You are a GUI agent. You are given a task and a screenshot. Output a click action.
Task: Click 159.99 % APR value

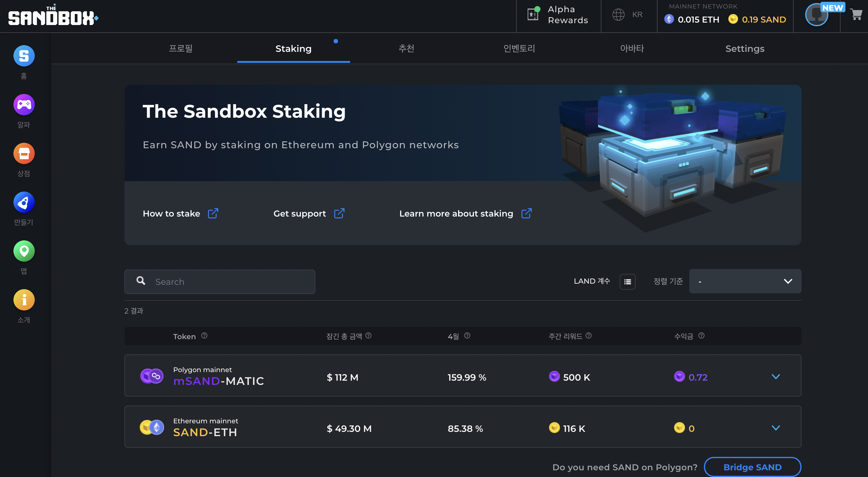pos(467,377)
